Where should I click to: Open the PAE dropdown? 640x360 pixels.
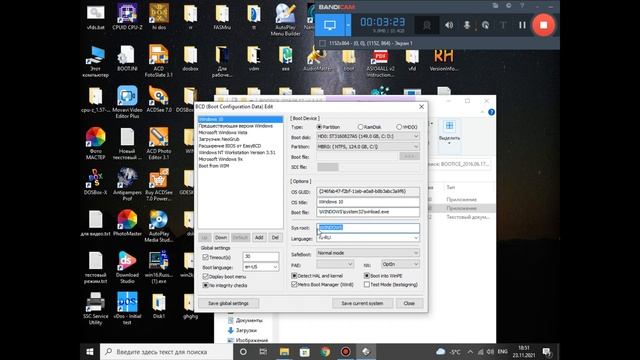335,264
